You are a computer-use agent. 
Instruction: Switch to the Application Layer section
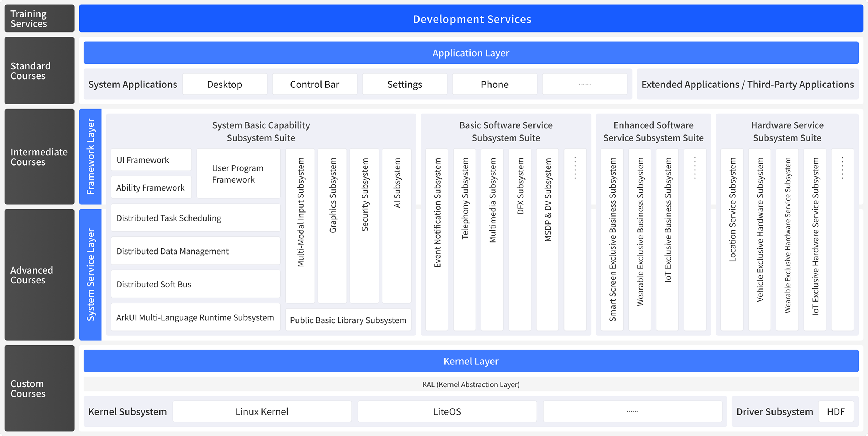pyautogui.click(x=471, y=52)
